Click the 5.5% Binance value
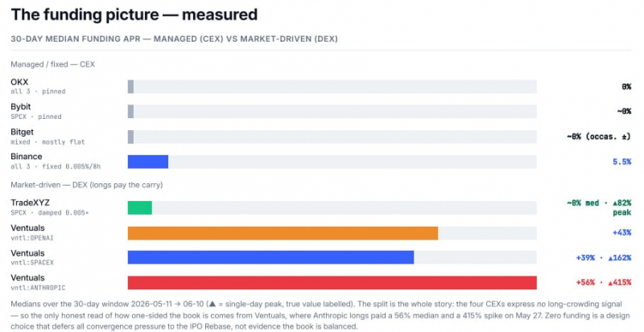Image resolution: width=644 pixels, height=332 pixels. (x=621, y=162)
